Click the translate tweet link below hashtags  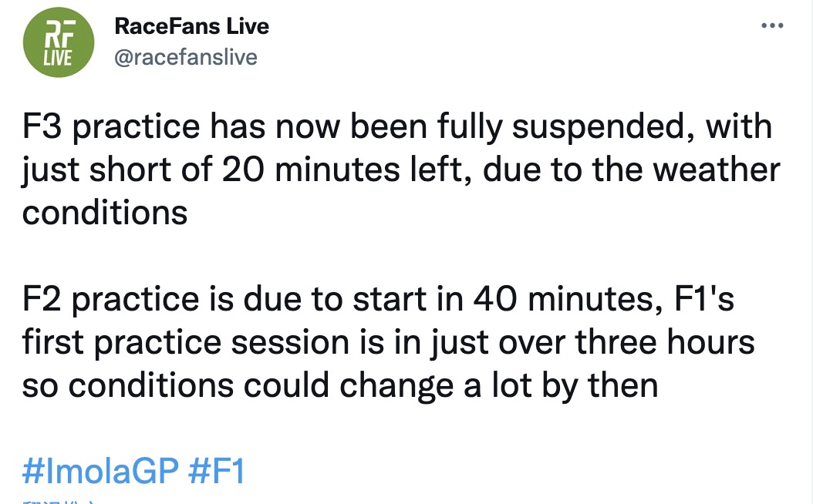pyautogui.click(x=58, y=501)
